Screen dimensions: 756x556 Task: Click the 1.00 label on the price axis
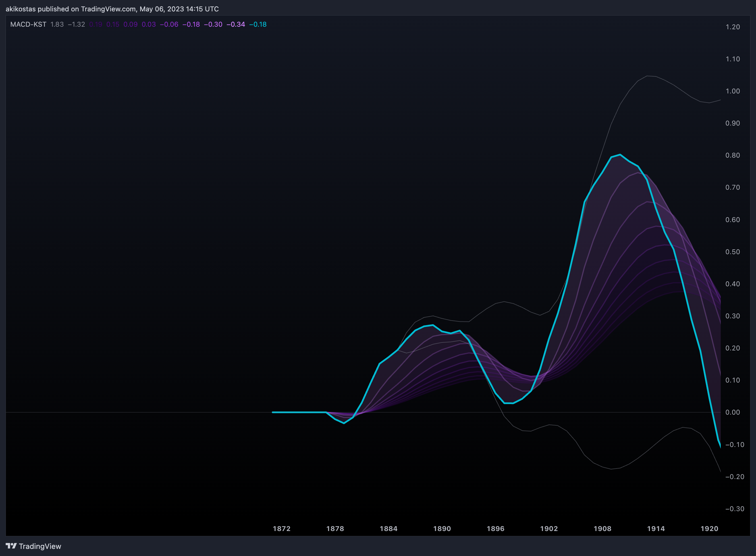tap(733, 91)
